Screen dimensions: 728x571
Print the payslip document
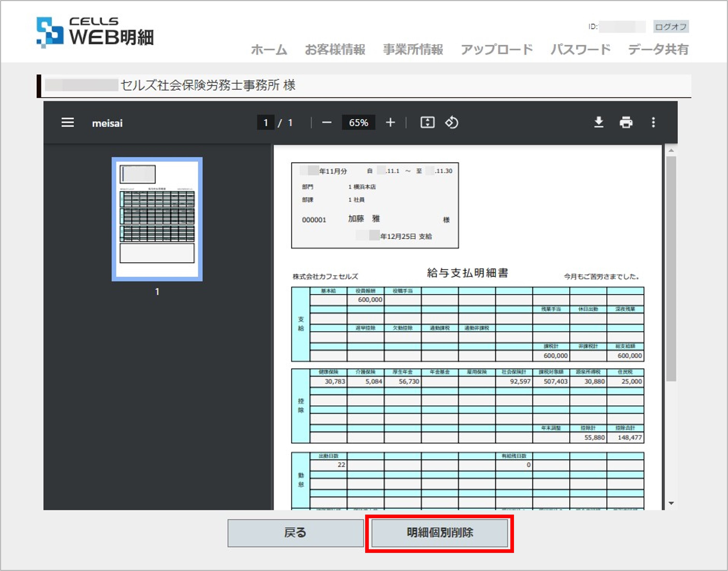click(x=626, y=123)
